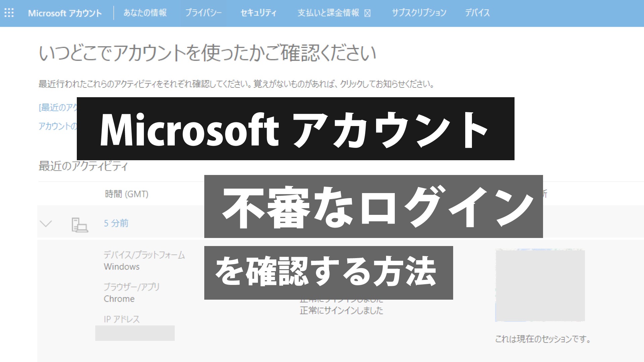Go to the セキュリティ tab

click(258, 13)
